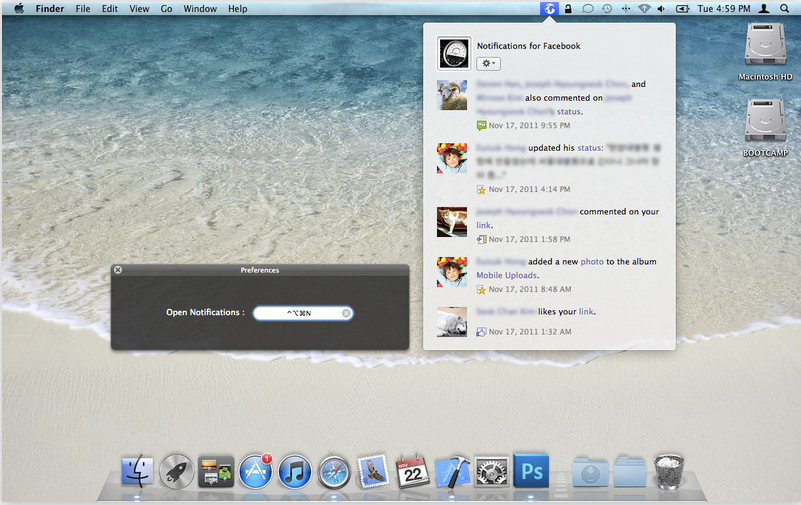Open the Downloads folder in Dock
801x505 pixels.
pos(591,472)
